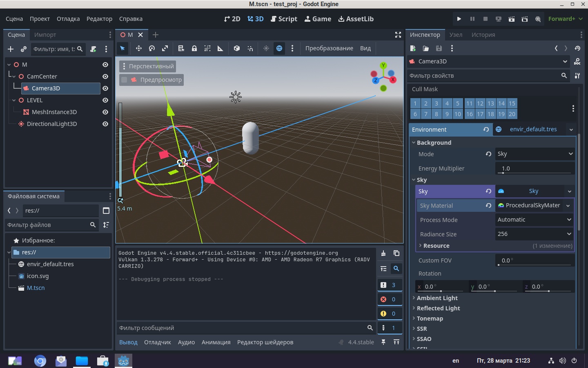
Task: Open the Проект menu
Action: click(x=40, y=19)
